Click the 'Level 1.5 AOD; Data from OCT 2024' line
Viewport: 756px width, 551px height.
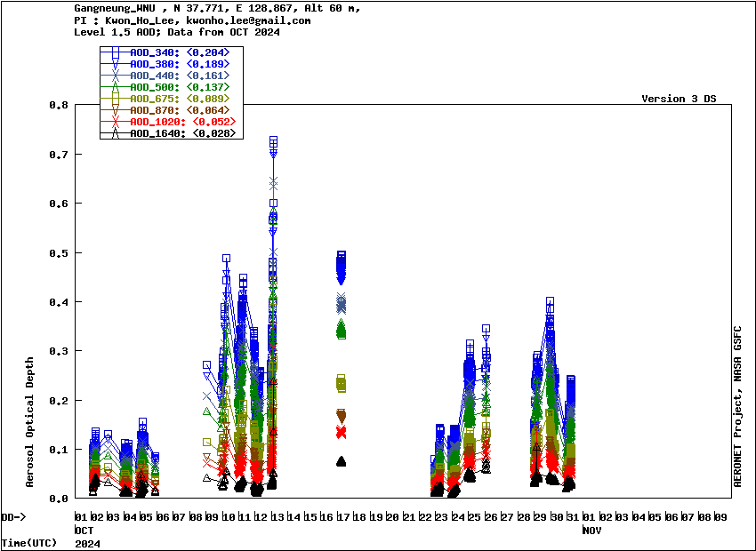177,32
